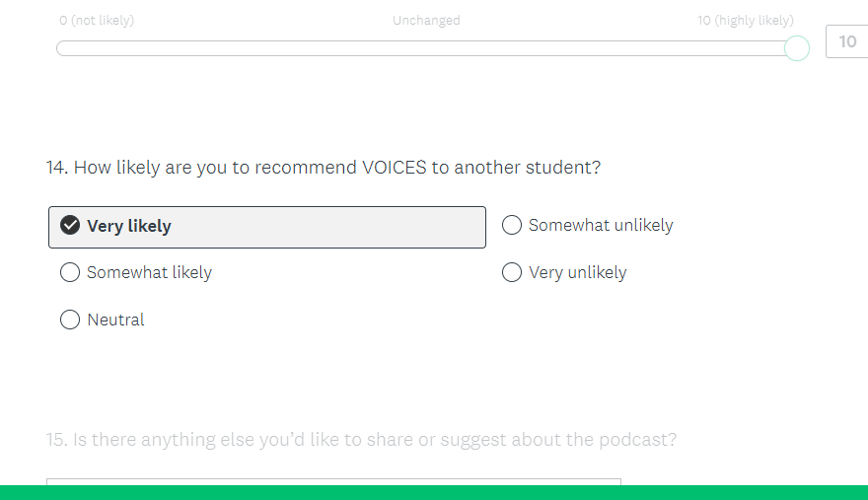Click the Neutral option label
This screenshot has height=500, width=868.
tap(115, 321)
